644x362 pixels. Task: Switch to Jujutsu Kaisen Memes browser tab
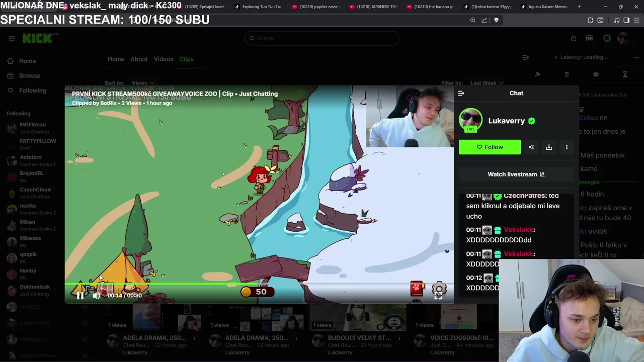(544, 7)
